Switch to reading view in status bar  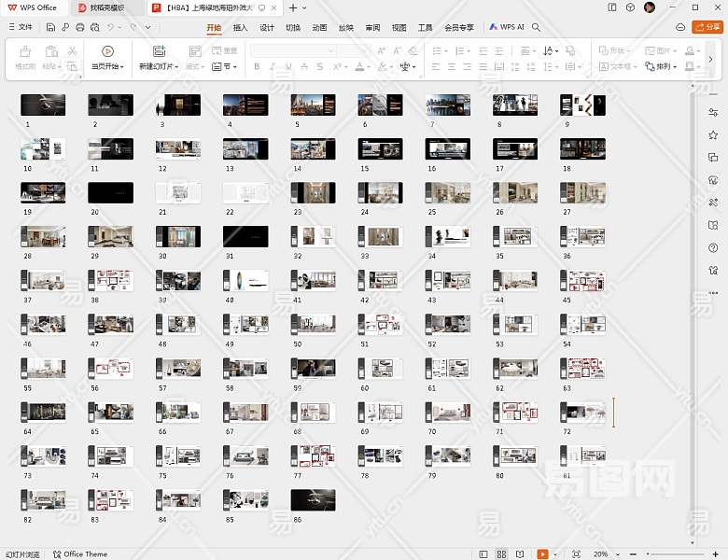(x=519, y=553)
